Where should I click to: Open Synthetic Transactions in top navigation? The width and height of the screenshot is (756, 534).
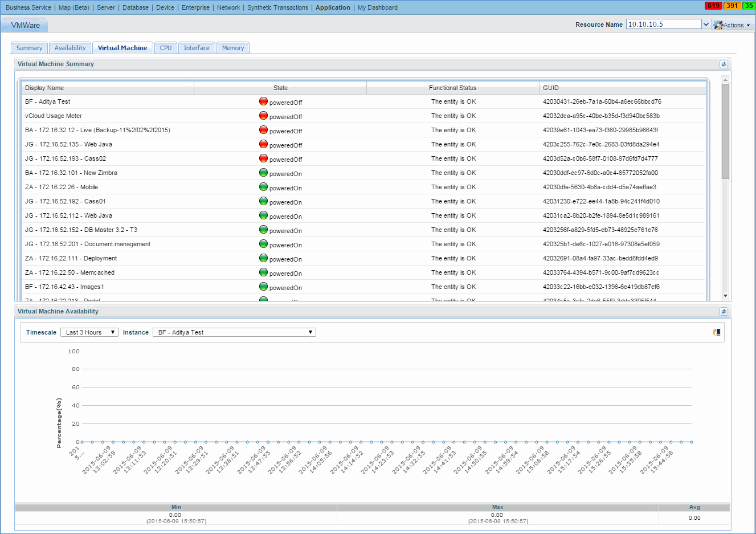coord(277,7)
